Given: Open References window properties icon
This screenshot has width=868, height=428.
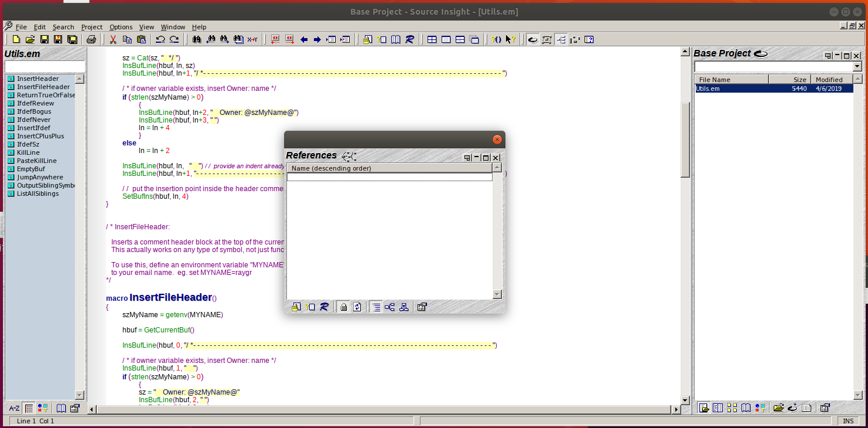Looking at the screenshot, I should [422, 306].
